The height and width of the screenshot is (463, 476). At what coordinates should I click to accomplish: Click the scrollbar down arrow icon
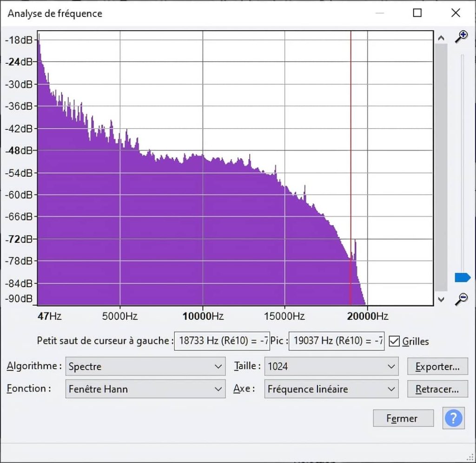441,300
